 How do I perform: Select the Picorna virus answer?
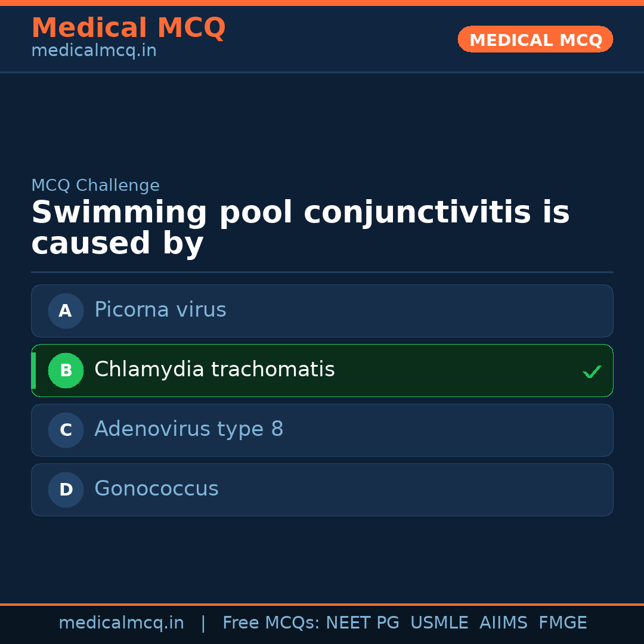tap(160, 310)
